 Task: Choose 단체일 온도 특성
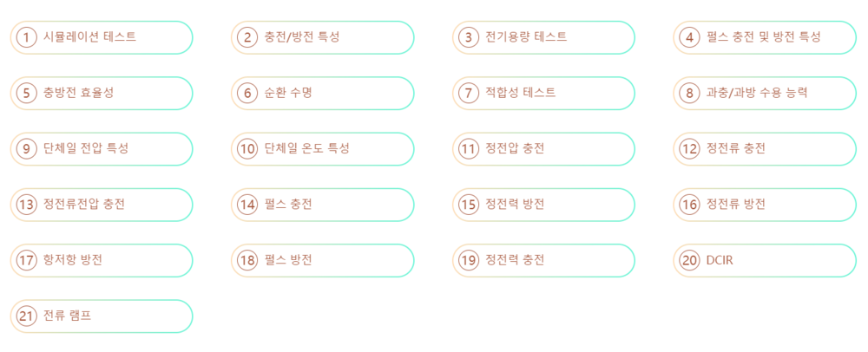pos(322,148)
